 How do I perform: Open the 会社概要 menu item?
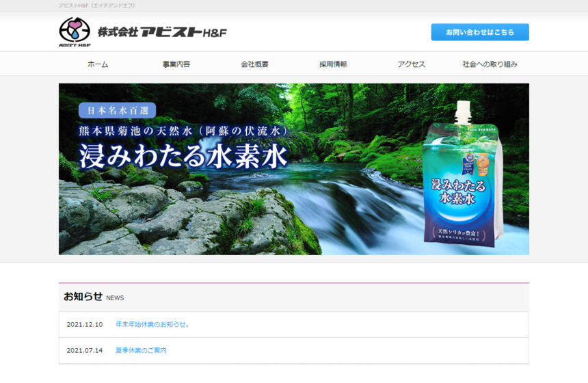pyautogui.click(x=254, y=64)
